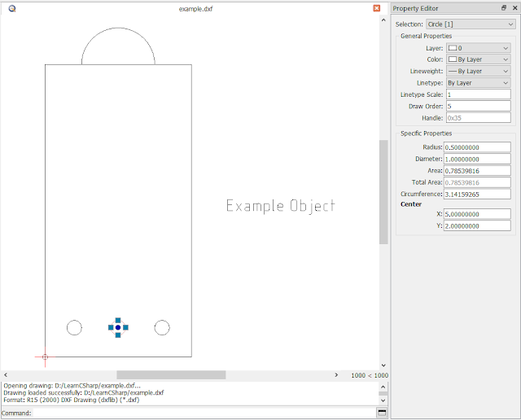The width and height of the screenshot is (521, 420).
Task: Float the Property Editor panel
Action: point(504,8)
